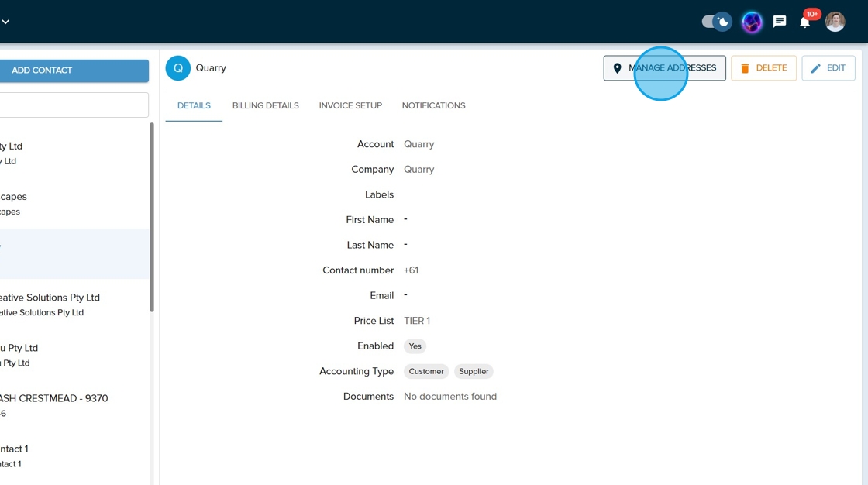
Task: Click the contact search input field
Action: (74, 105)
